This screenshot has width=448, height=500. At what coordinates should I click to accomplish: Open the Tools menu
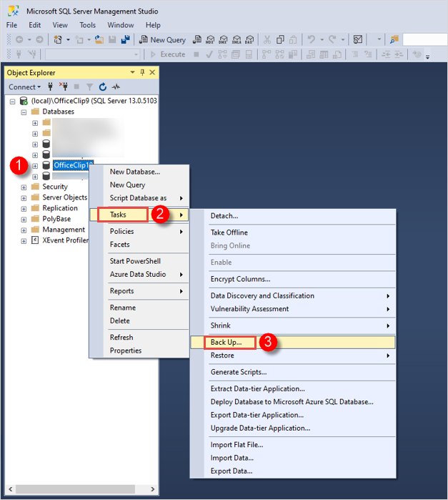(87, 25)
